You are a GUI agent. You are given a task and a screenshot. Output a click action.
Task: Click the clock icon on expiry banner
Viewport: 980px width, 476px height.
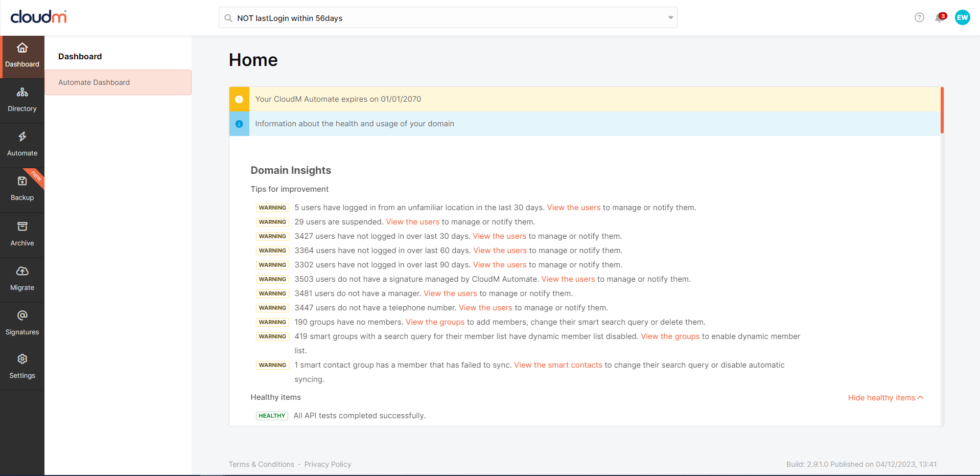(239, 99)
